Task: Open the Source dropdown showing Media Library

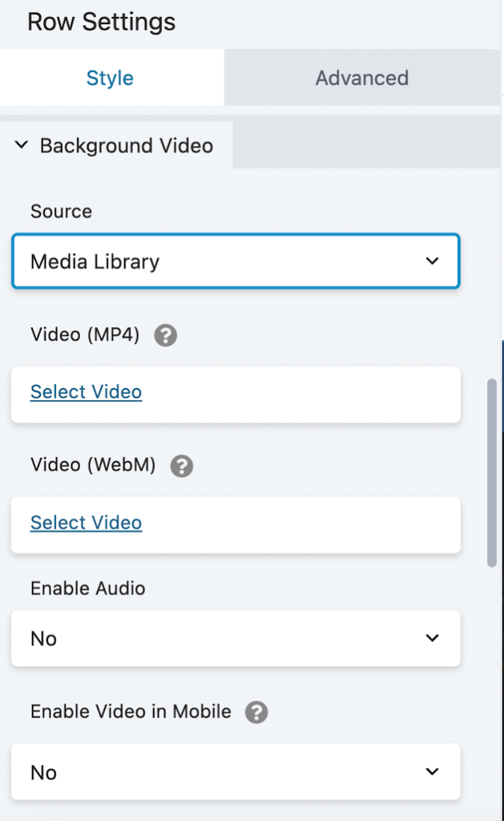Action: click(x=236, y=261)
